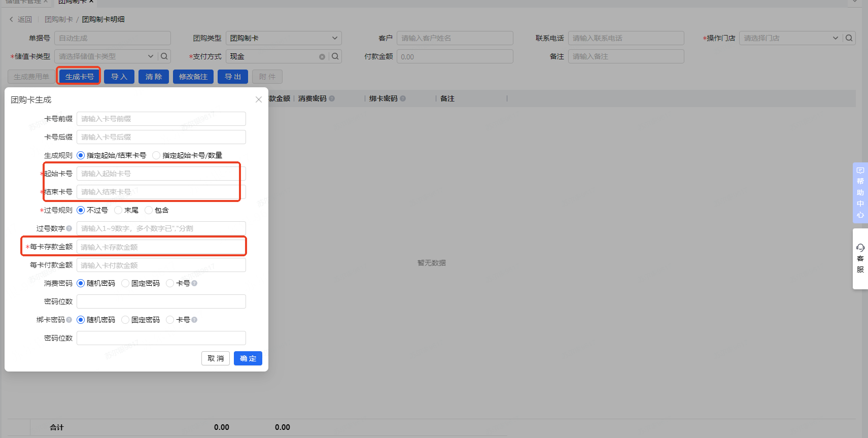The image size is (868, 438).
Task: Click the 返回 link
Action: [x=25, y=19]
